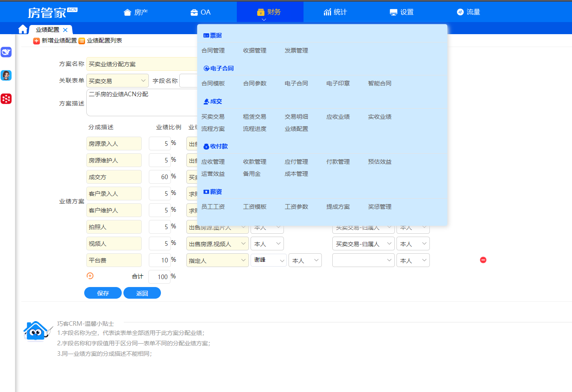Click the red remove row icon
Image resolution: width=572 pixels, height=392 pixels.
[x=483, y=260]
